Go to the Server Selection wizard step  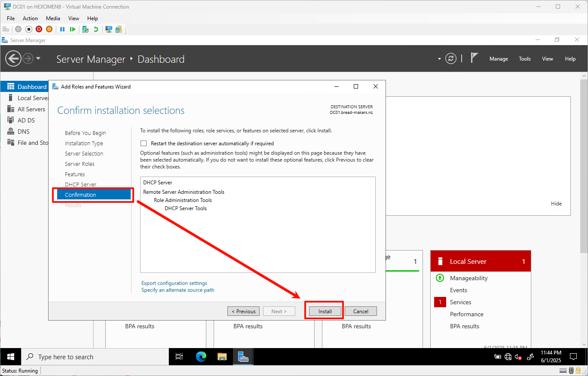click(x=84, y=154)
